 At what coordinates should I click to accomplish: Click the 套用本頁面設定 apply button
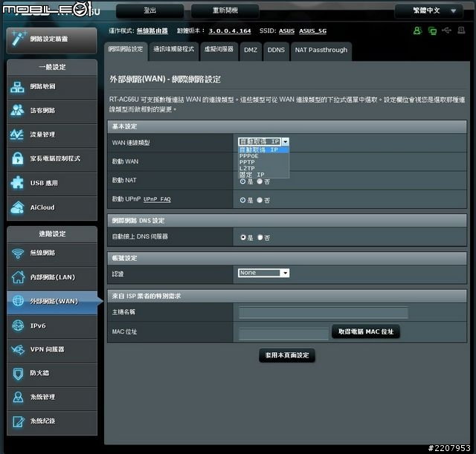tap(287, 355)
